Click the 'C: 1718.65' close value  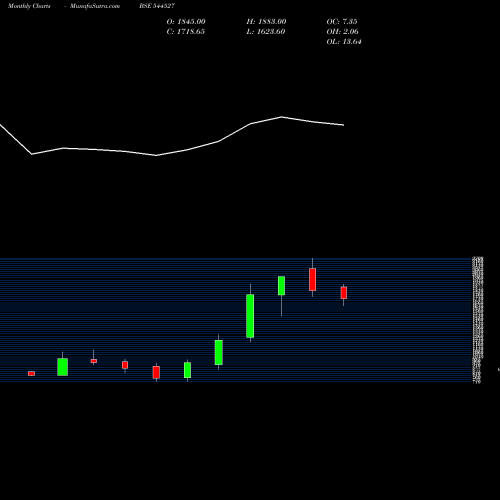coord(186,32)
